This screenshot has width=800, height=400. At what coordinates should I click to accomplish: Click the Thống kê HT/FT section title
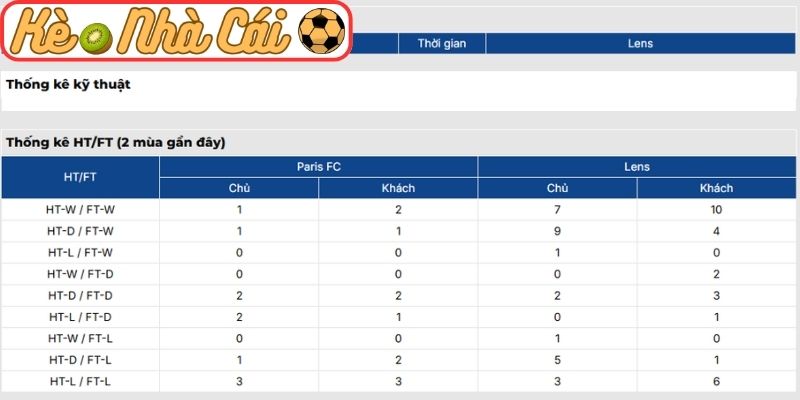(x=115, y=143)
